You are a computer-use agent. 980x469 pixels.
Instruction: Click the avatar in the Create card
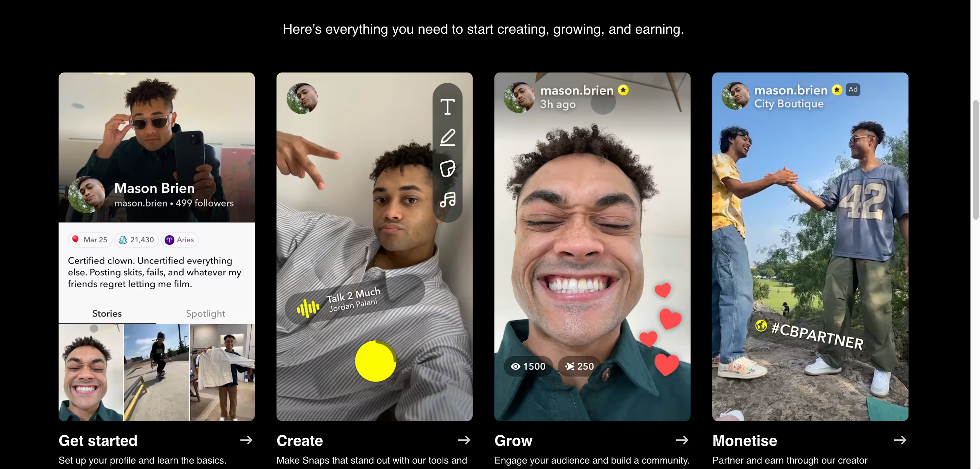point(302,98)
